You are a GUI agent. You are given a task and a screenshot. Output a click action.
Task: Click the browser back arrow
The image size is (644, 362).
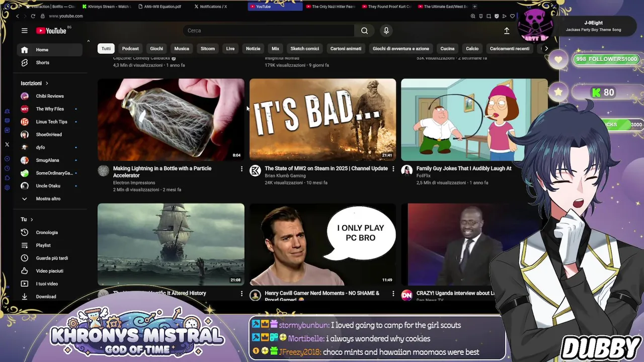18,16
